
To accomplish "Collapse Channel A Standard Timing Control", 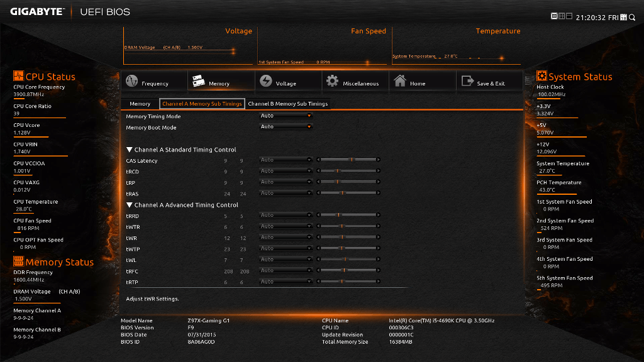I will tap(130, 150).
